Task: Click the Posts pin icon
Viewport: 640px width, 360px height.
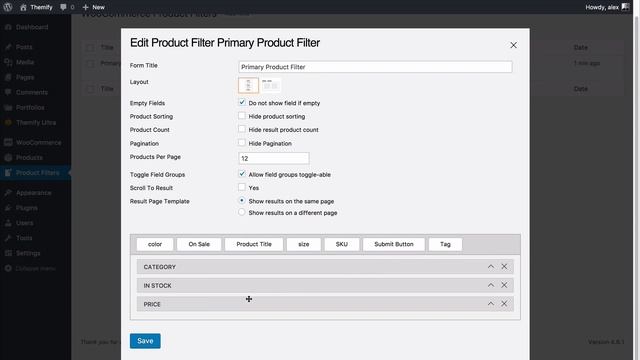Action: click(8, 47)
